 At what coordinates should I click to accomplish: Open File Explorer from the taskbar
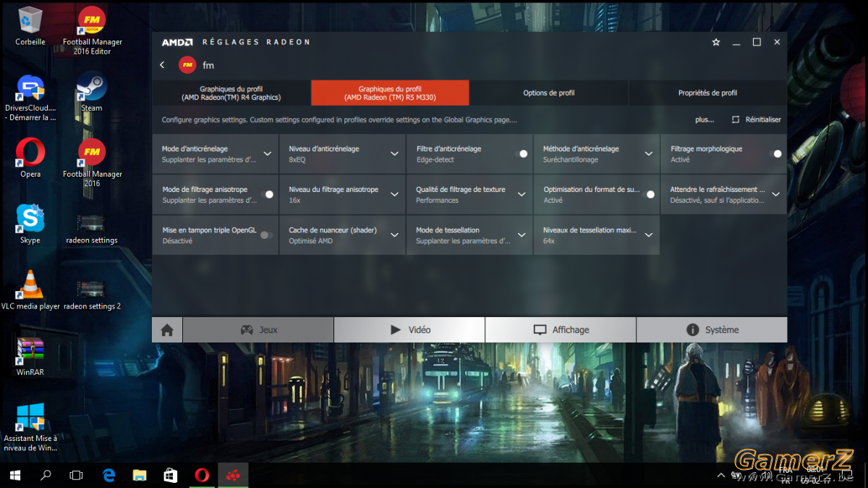pos(140,476)
